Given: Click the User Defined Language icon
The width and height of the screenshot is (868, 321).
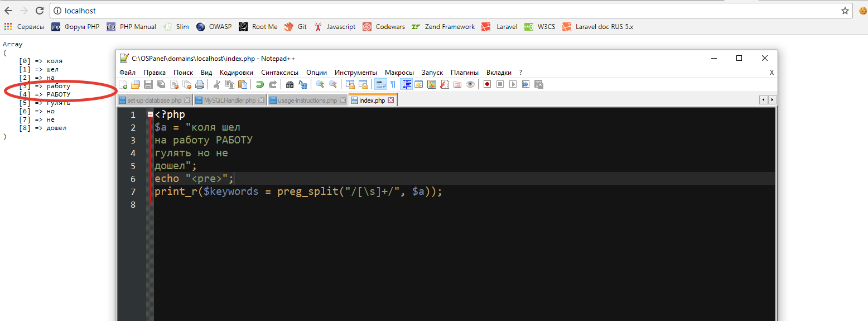Looking at the screenshot, I should coord(418,84).
